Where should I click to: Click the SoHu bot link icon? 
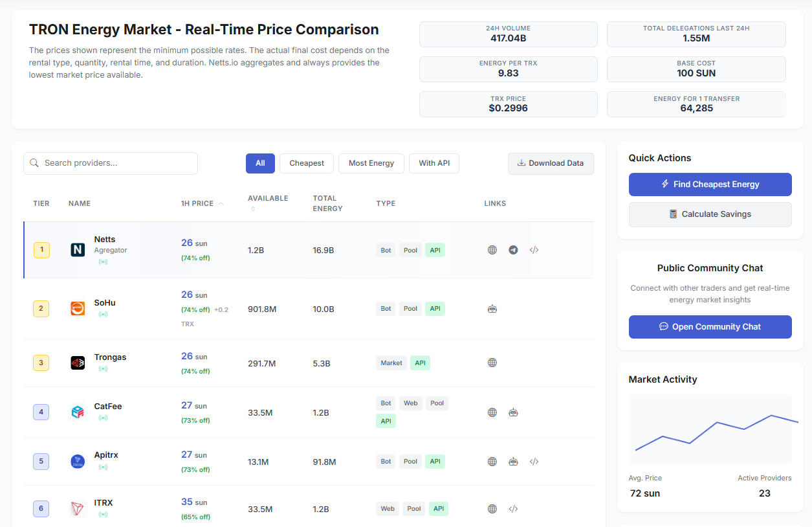click(x=492, y=309)
